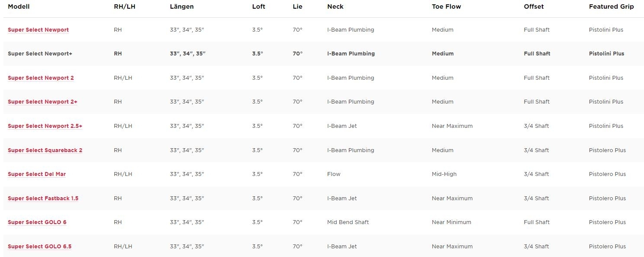
Task: Open the Super Select Squareback 2 link
Action: 45,150
